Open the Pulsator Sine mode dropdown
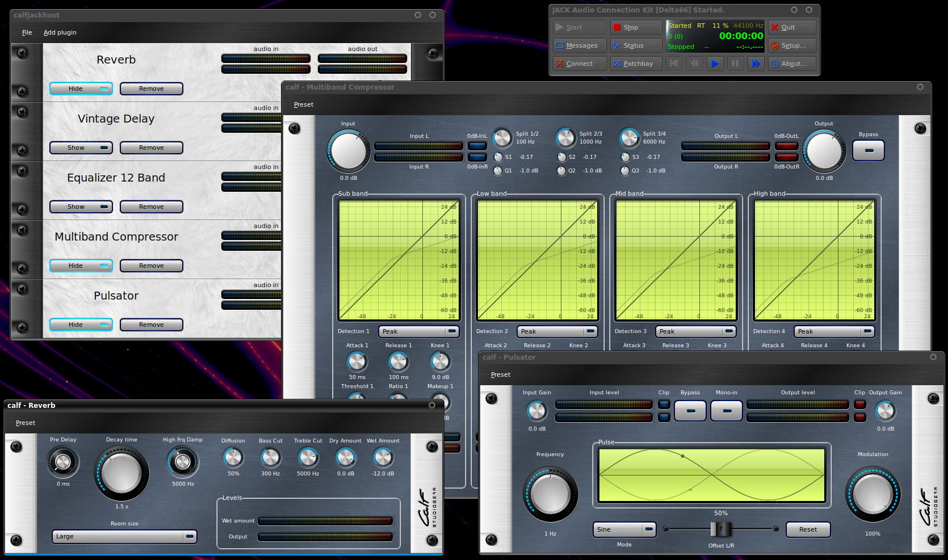The height and width of the screenshot is (560, 948). pyautogui.click(x=624, y=529)
